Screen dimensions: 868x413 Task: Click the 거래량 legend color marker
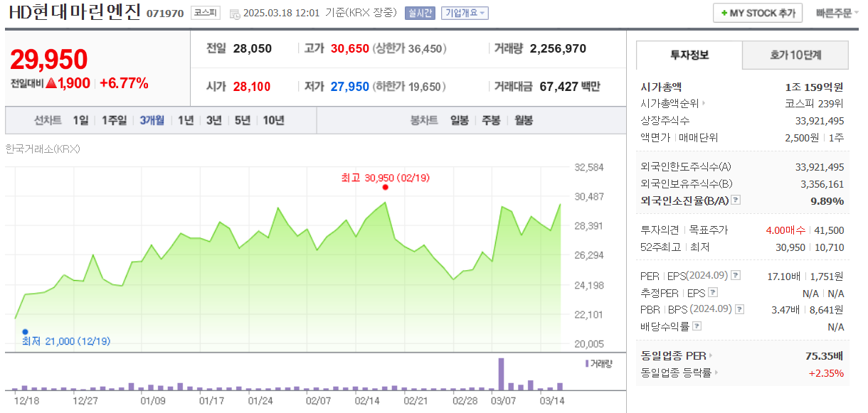pyautogui.click(x=587, y=363)
